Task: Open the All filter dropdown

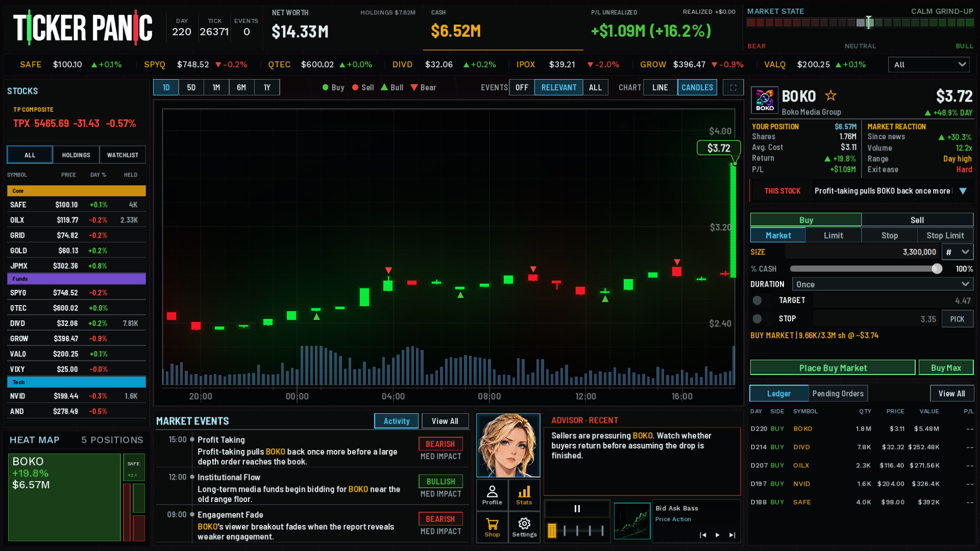Action: (x=929, y=65)
